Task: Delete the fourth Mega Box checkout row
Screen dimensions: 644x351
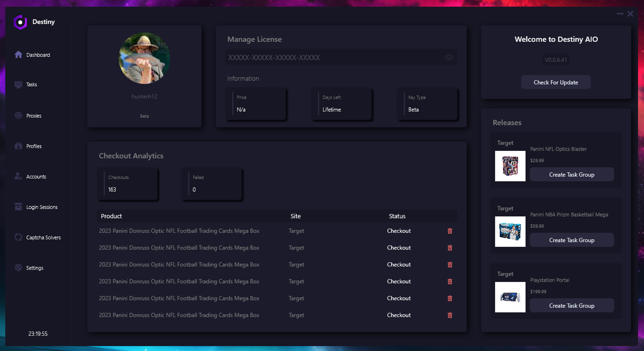Action: point(450,281)
